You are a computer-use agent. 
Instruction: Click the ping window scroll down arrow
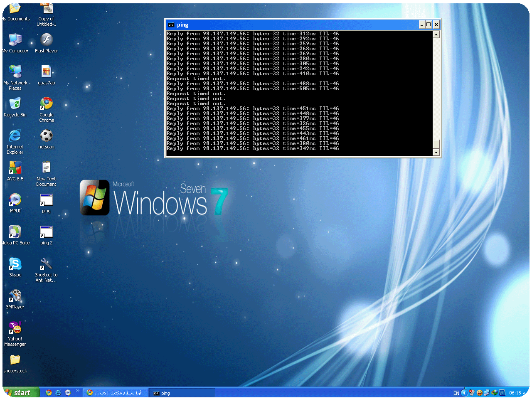click(436, 153)
